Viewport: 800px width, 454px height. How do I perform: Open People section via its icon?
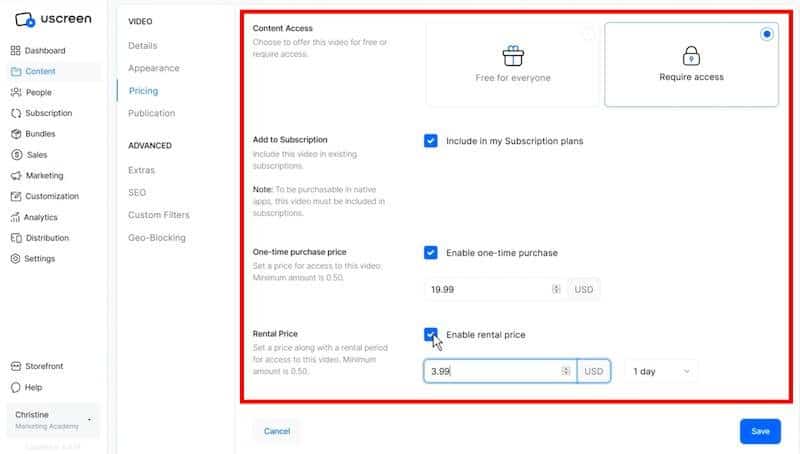pyautogui.click(x=16, y=92)
